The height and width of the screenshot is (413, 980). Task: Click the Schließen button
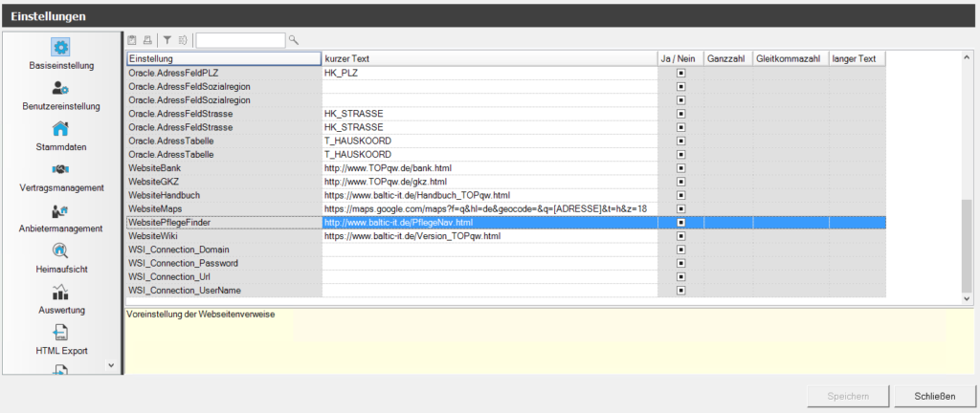coord(933,396)
